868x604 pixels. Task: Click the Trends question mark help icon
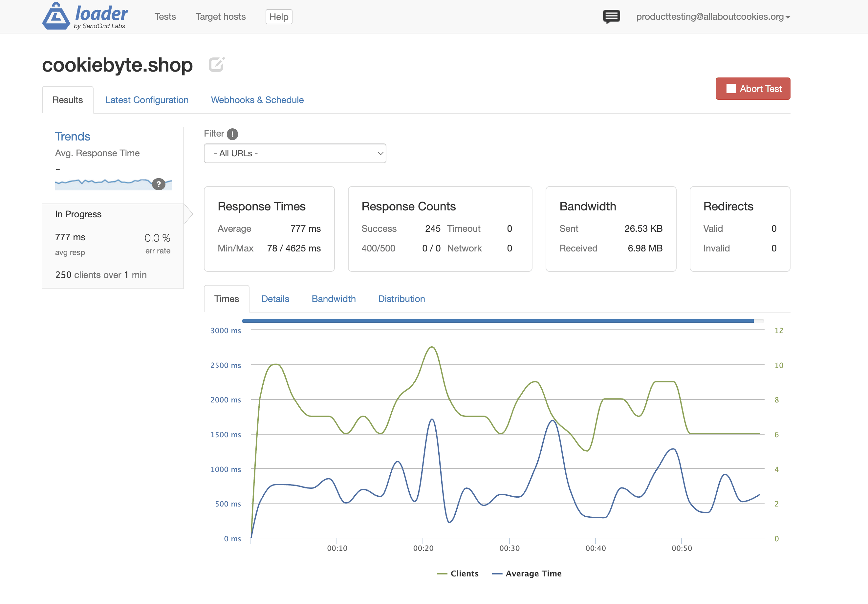coord(159,184)
